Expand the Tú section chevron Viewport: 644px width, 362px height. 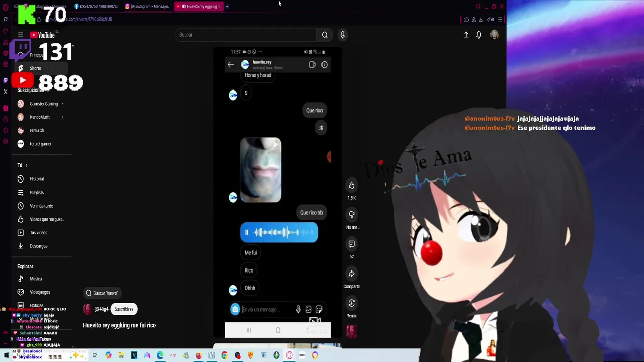pyautogui.click(x=26, y=165)
